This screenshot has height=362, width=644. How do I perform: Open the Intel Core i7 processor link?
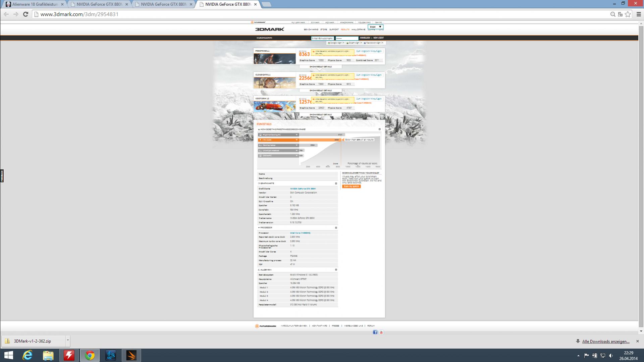pyautogui.click(x=300, y=233)
